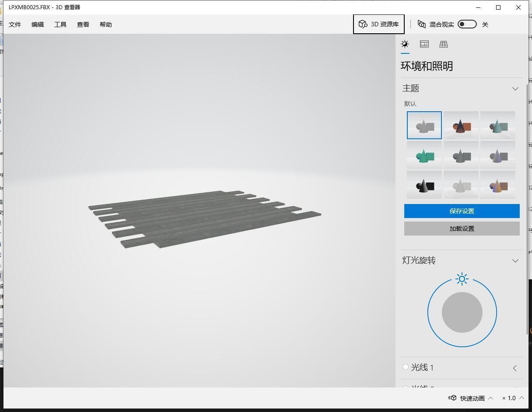Open the 查看 menu
Screen dimensions: 532x412
pyautogui.click(x=83, y=25)
